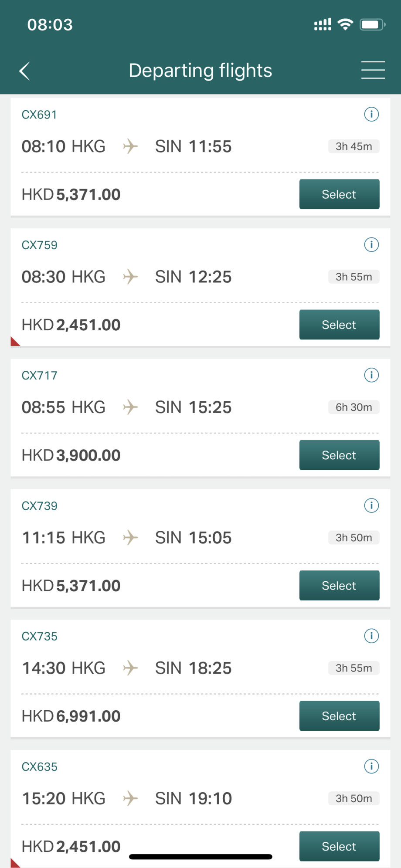The width and height of the screenshot is (401, 868).
Task: Show info for flight CX691
Action: [x=371, y=115]
